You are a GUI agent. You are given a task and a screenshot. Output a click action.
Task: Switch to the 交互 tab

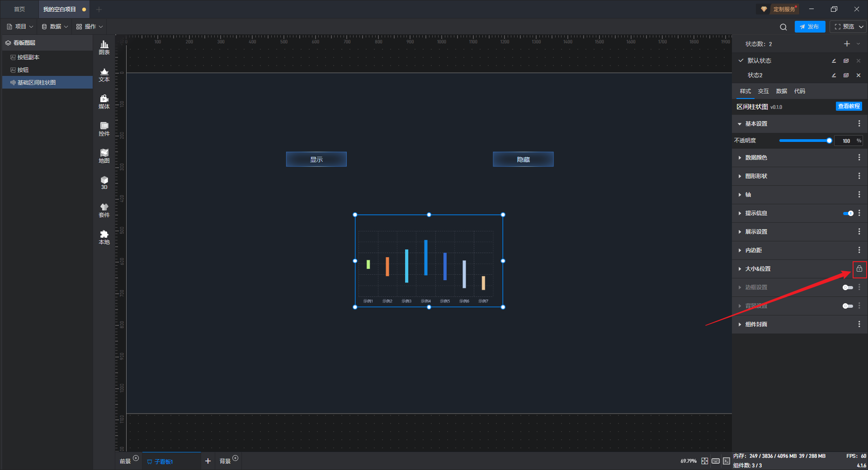(764, 91)
